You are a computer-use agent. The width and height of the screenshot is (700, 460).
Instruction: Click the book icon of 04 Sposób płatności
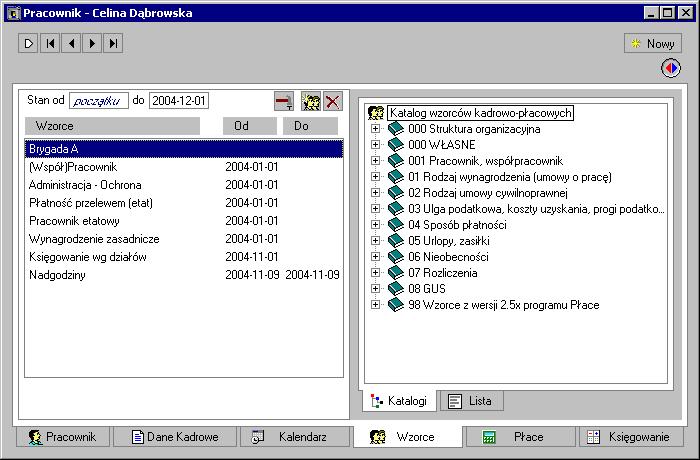coord(396,225)
